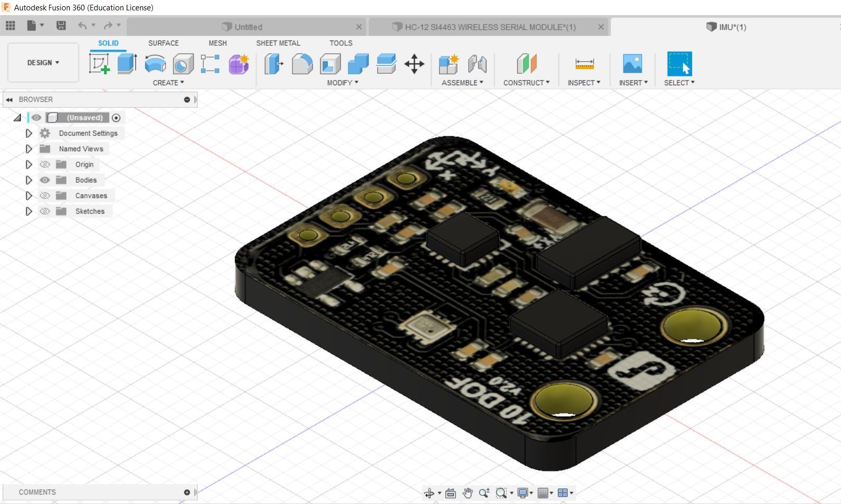
Task: Select the Create Sketch tool
Action: (x=99, y=64)
